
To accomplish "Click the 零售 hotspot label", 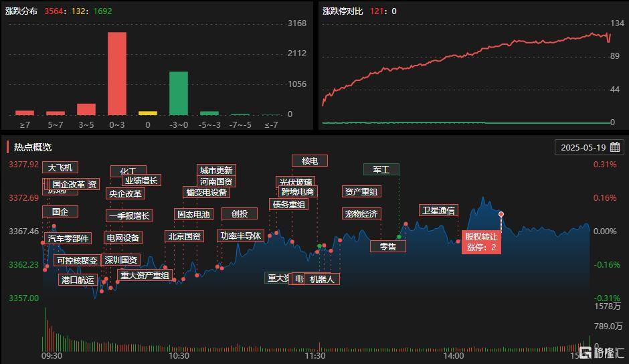I will click(x=387, y=246).
